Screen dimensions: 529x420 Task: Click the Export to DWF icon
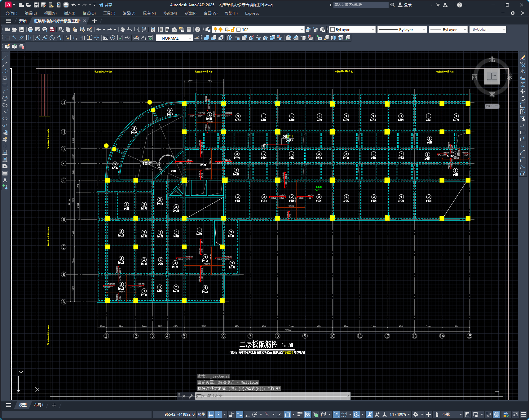[x=52, y=29]
